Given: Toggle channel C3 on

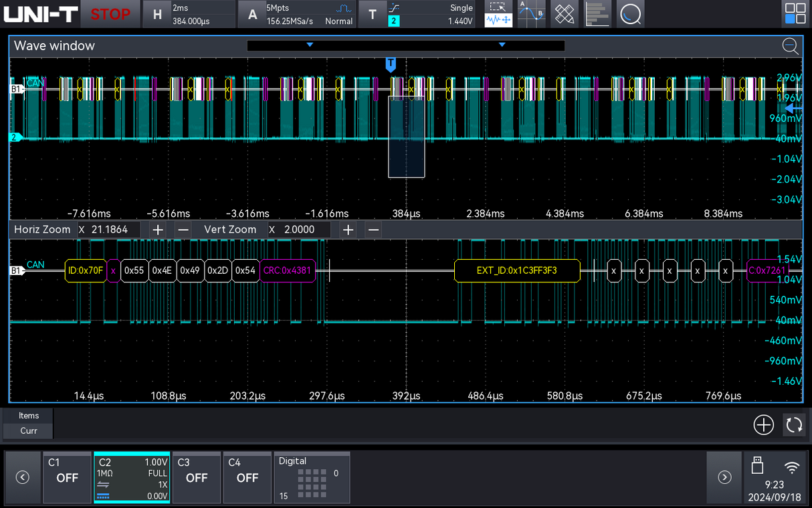Looking at the screenshot, I should coord(196,477).
